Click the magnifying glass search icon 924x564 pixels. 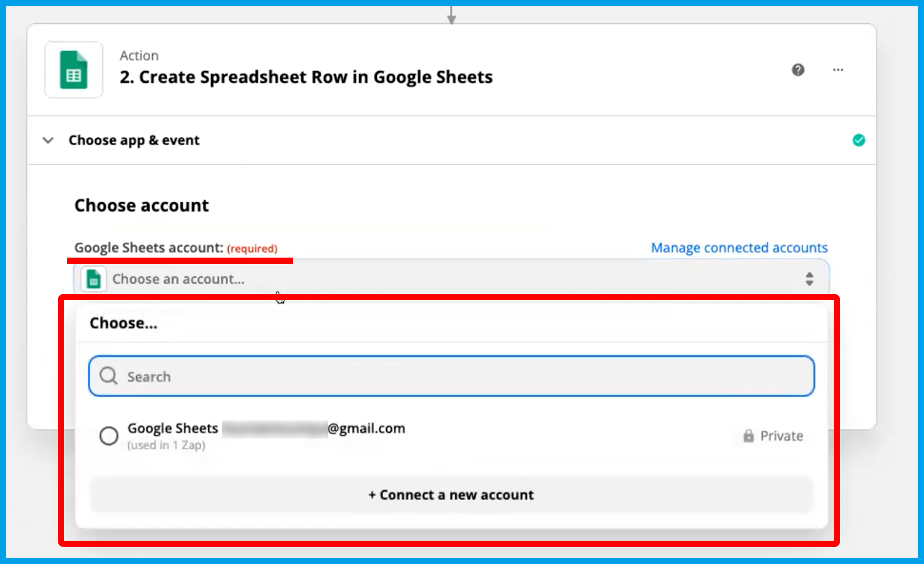(108, 376)
